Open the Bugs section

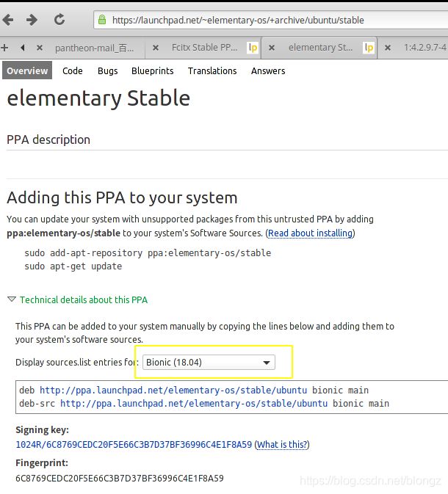pos(107,71)
